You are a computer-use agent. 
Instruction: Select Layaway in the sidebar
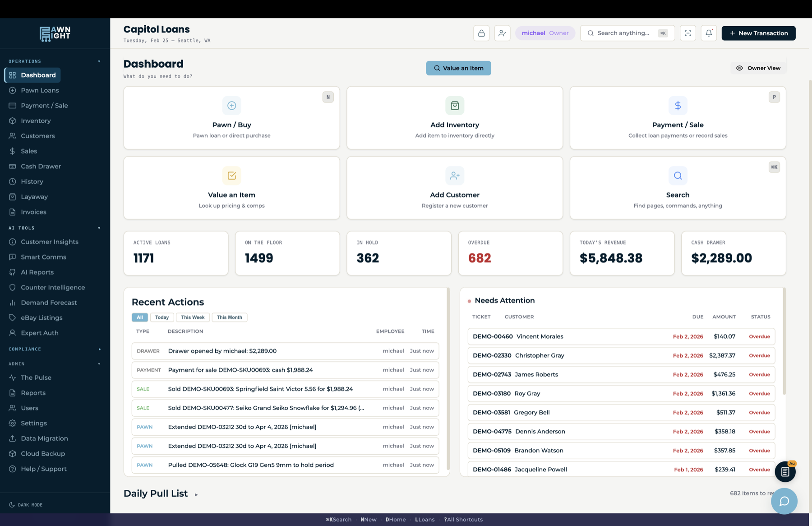[34, 196]
